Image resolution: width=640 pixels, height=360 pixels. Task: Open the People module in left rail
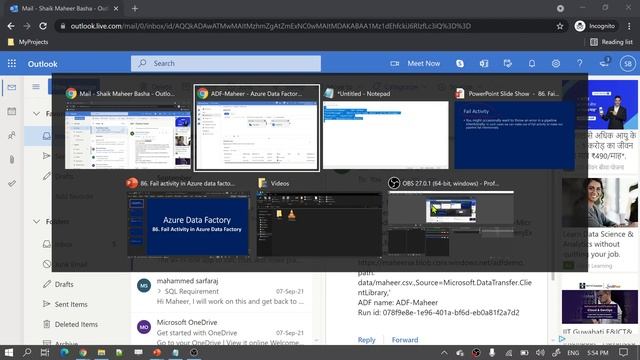click(x=12, y=135)
